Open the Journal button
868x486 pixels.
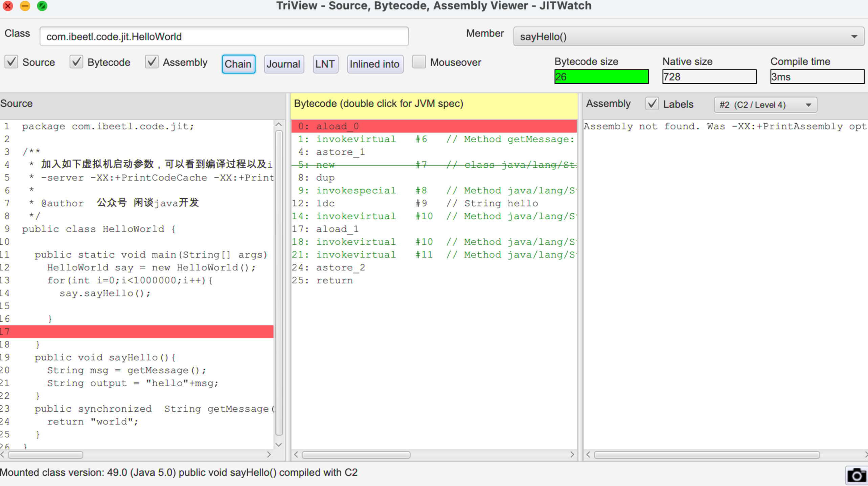pyautogui.click(x=283, y=64)
